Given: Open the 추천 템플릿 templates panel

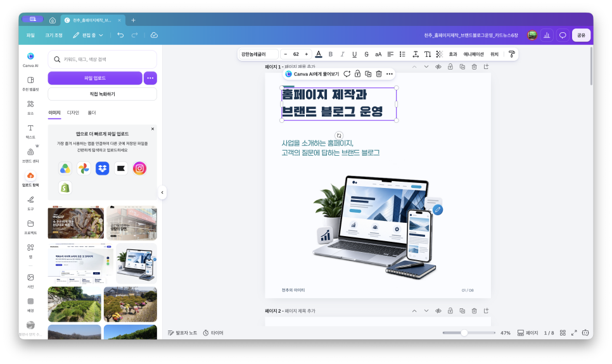Looking at the screenshot, I should (x=30, y=84).
